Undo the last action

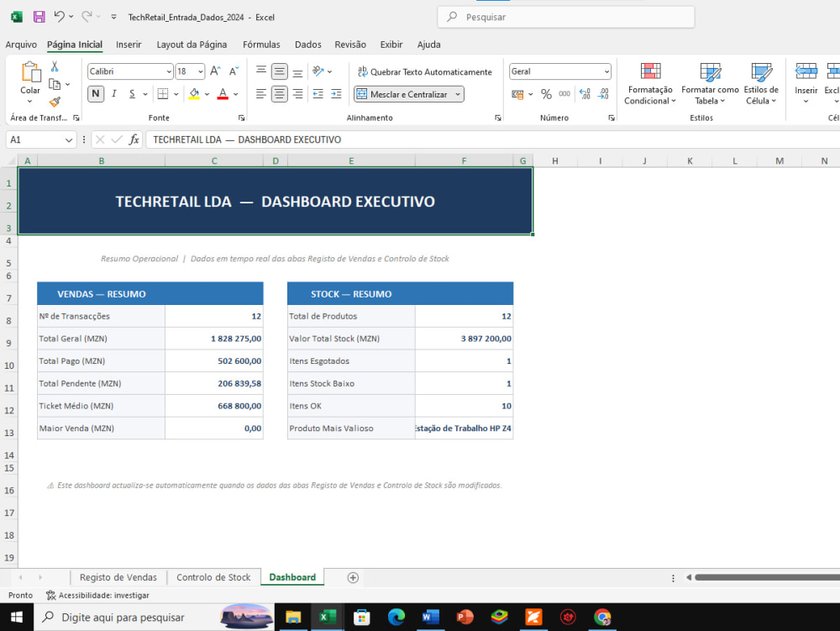click(x=59, y=17)
